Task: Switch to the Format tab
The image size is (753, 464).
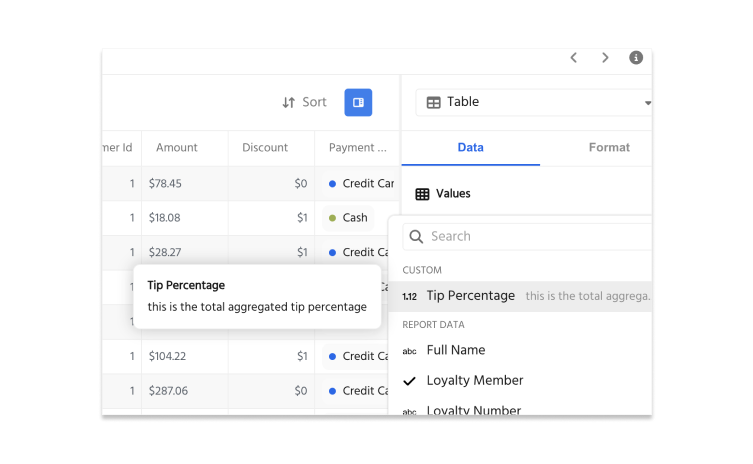Action: (x=609, y=147)
